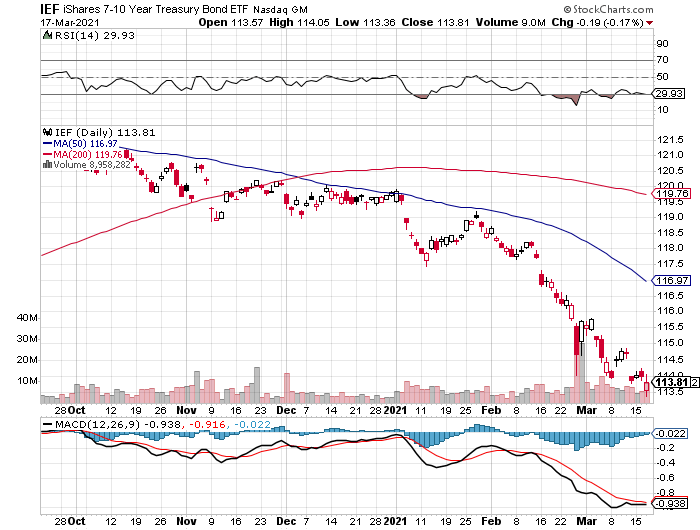Click the red 119.76 price tag
The image size is (700, 530).
[672, 193]
